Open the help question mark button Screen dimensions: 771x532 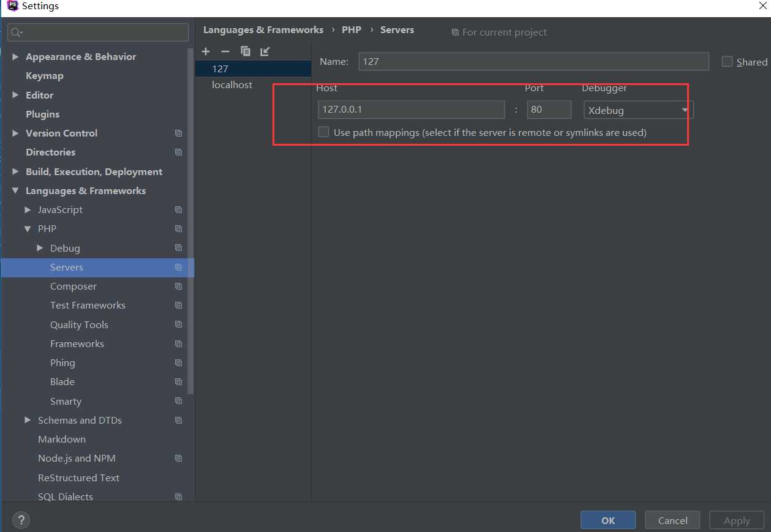click(21, 520)
